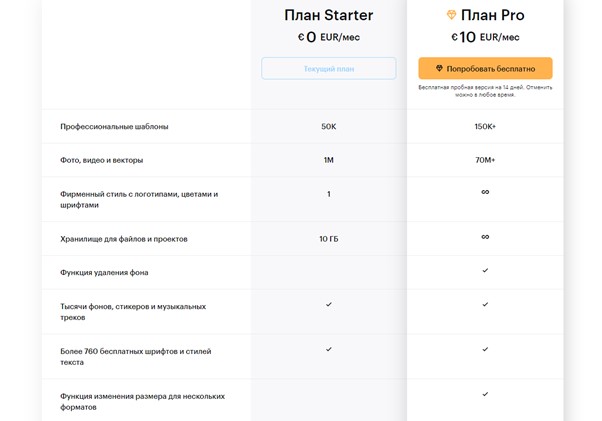This screenshot has height=421, width=602.
Task: Start free trial with Попробовать бесплатно button
Action: click(x=485, y=68)
